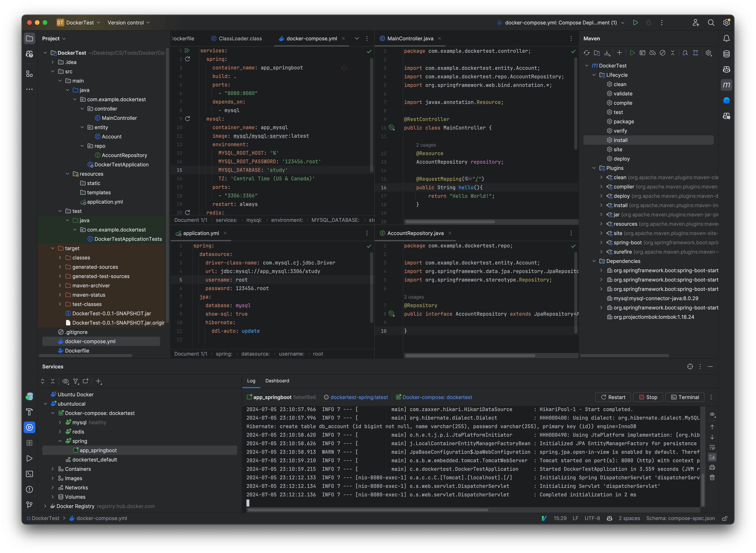Open Notifications bell icon
756x553 pixels.
coord(726,39)
